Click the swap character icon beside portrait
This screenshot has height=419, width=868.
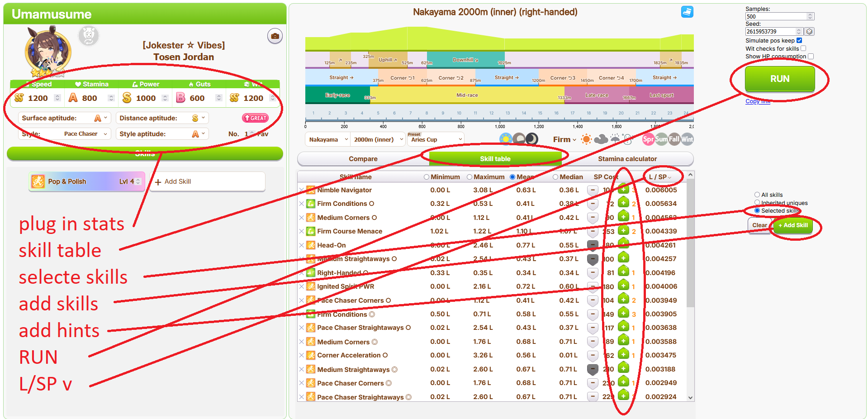point(89,36)
